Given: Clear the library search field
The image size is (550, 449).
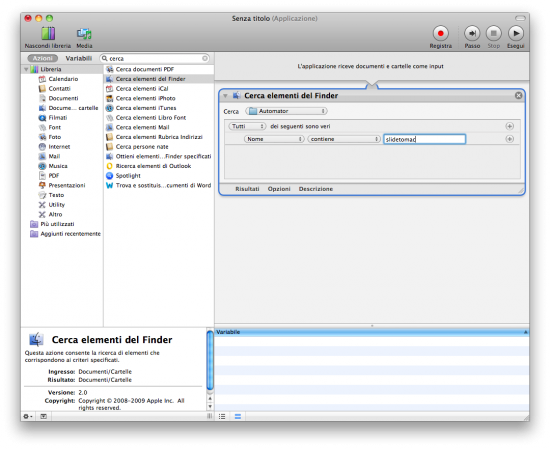Looking at the screenshot, I should [x=205, y=58].
